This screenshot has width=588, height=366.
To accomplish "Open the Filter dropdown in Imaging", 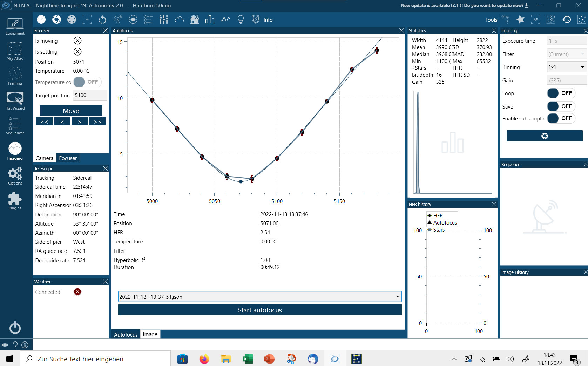I will pyautogui.click(x=567, y=54).
